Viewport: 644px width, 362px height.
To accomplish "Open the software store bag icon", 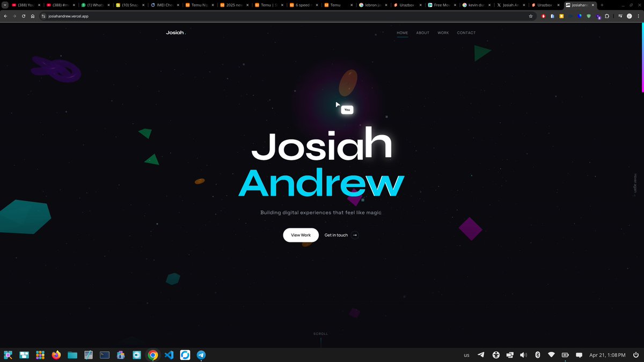I will [x=121, y=354].
